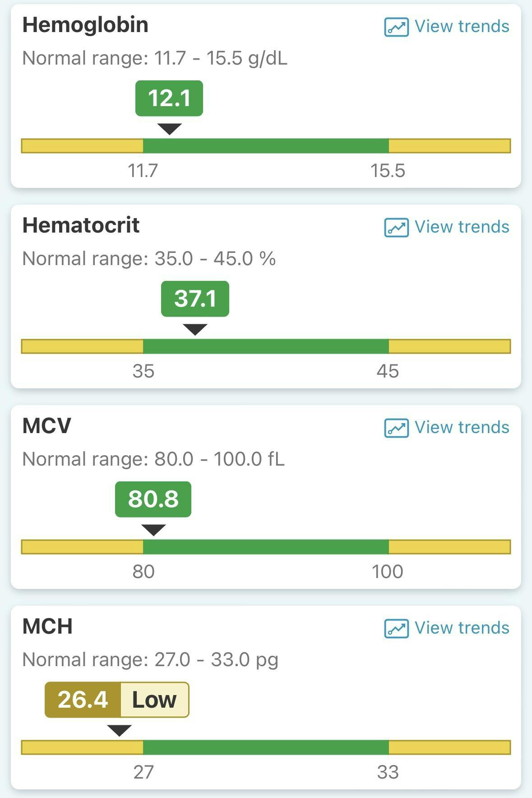Tap the Low flag on MCH result
The height and width of the screenshot is (798, 532).
coord(154,700)
